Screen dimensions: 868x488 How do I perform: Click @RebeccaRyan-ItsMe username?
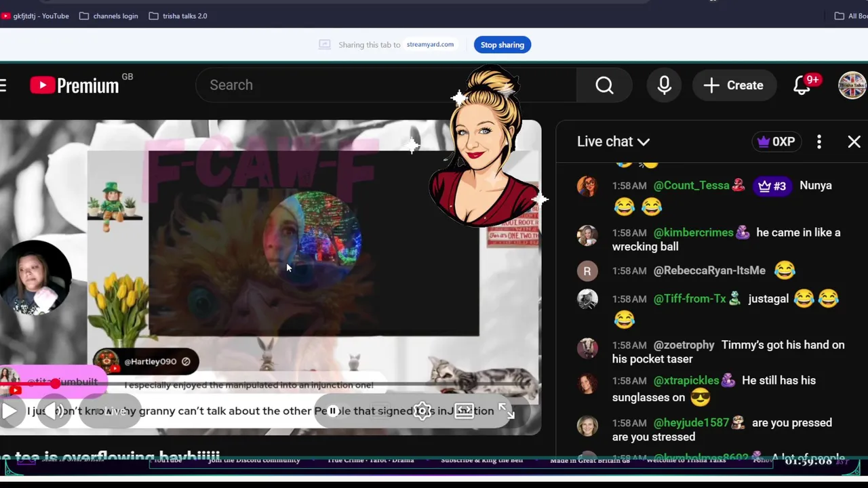coord(709,270)
